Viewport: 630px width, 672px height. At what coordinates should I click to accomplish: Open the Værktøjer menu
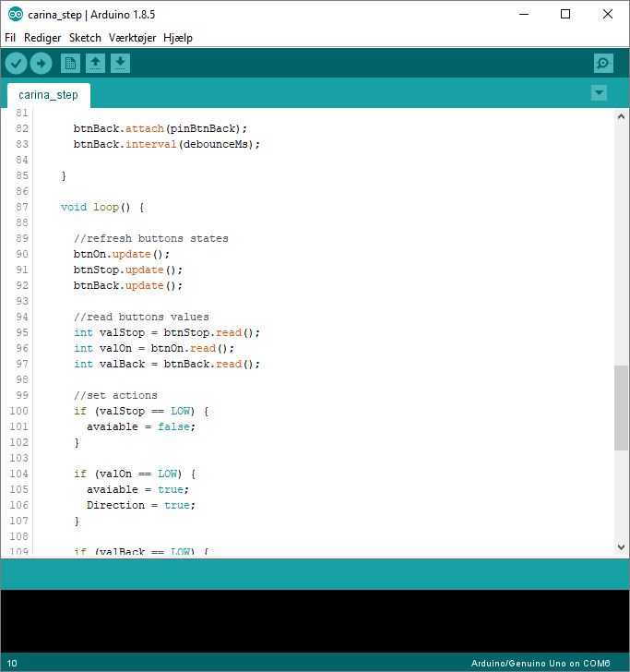pos(132,38)
